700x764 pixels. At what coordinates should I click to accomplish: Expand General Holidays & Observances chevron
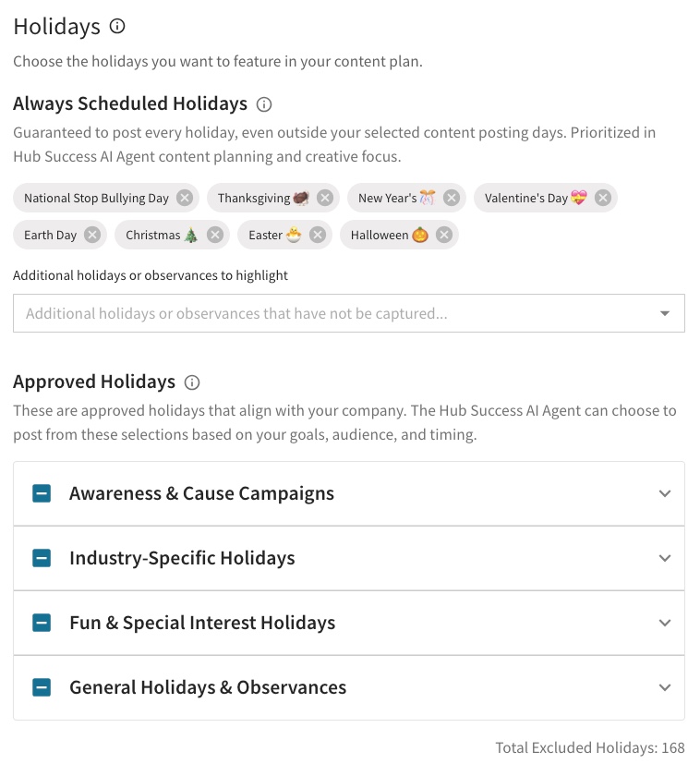click(665, 687)
